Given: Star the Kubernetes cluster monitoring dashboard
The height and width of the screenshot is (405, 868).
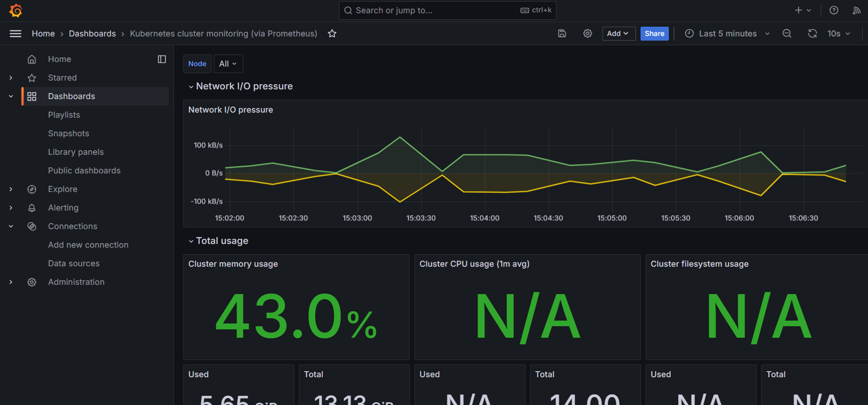Looking at the screenshot, I should click(332, 33).
